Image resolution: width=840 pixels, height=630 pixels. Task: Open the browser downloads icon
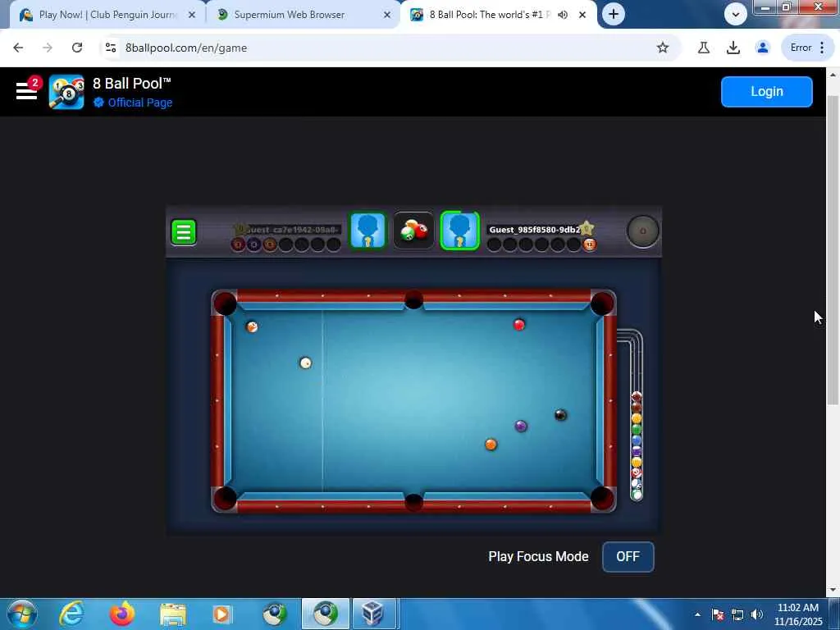(733, 48)
